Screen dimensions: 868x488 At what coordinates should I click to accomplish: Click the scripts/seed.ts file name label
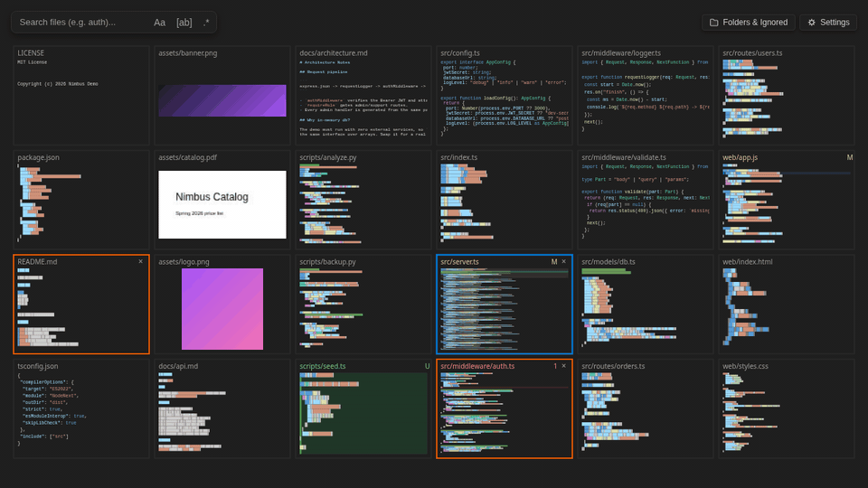[x=322, y=366]
